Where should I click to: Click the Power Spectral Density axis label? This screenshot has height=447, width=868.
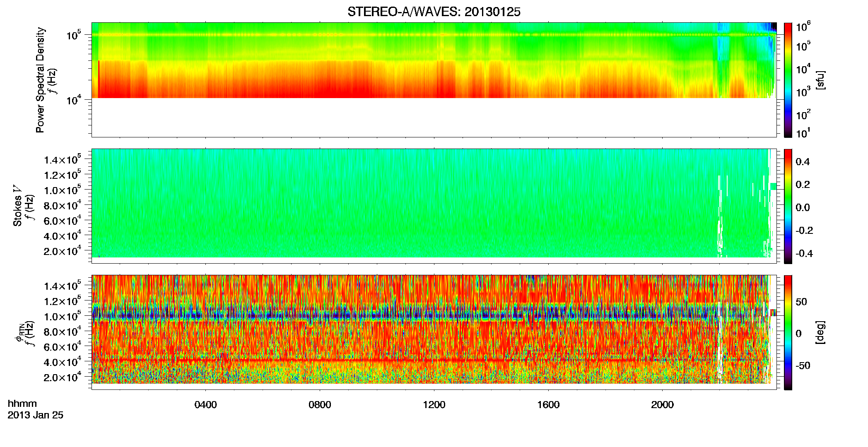40,80
